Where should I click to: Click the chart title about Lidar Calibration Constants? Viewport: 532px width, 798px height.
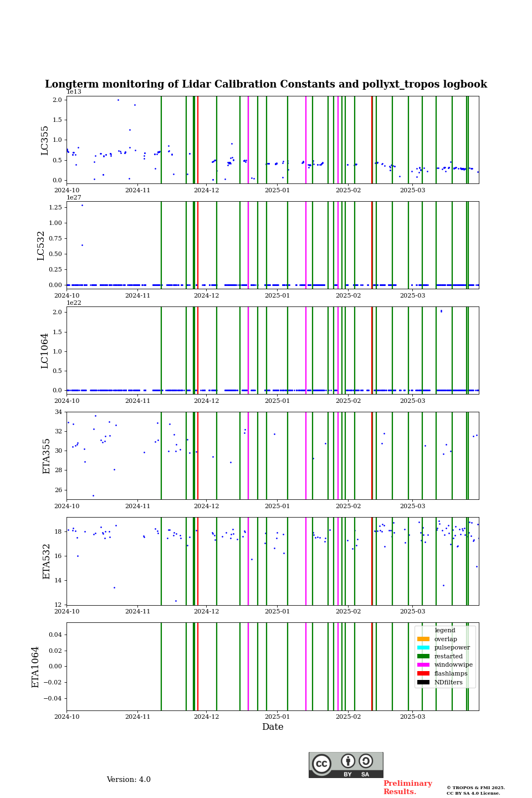click(266, 84)
